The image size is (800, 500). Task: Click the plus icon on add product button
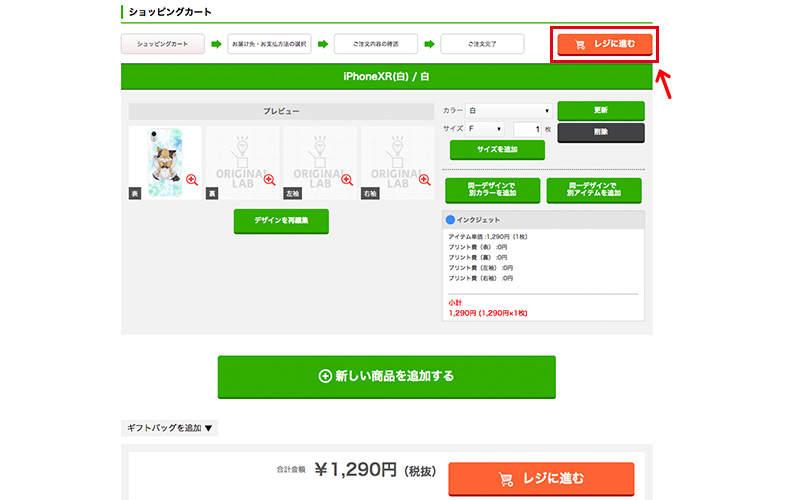coord(325,377)
